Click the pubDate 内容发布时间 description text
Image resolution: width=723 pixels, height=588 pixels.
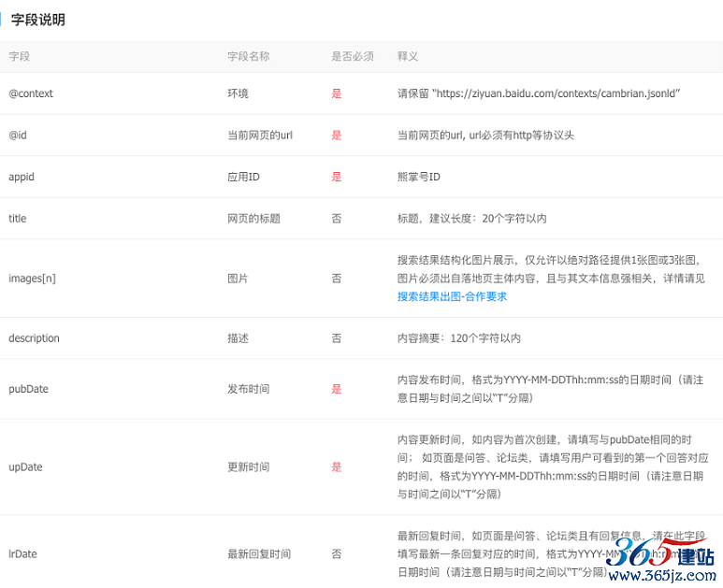[551, 389]
